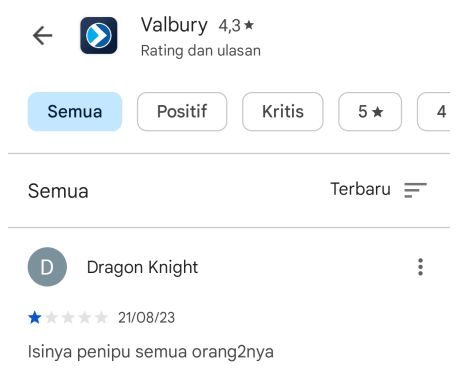The image size is (461, 373).
Task: Click the review text Isinya penipu semua orang2nya
Action: tap(151, 352)
